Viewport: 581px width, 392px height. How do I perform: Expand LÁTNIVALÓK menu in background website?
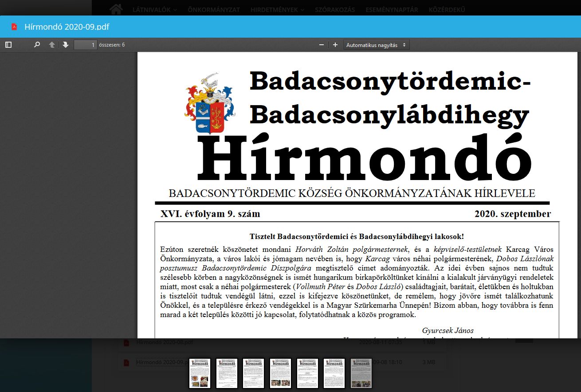[x=155, y=9]
